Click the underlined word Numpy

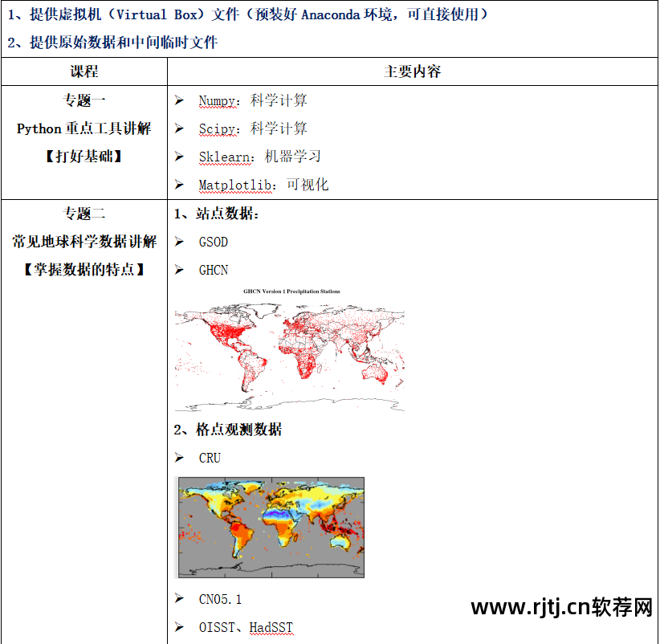coord(218,101)
